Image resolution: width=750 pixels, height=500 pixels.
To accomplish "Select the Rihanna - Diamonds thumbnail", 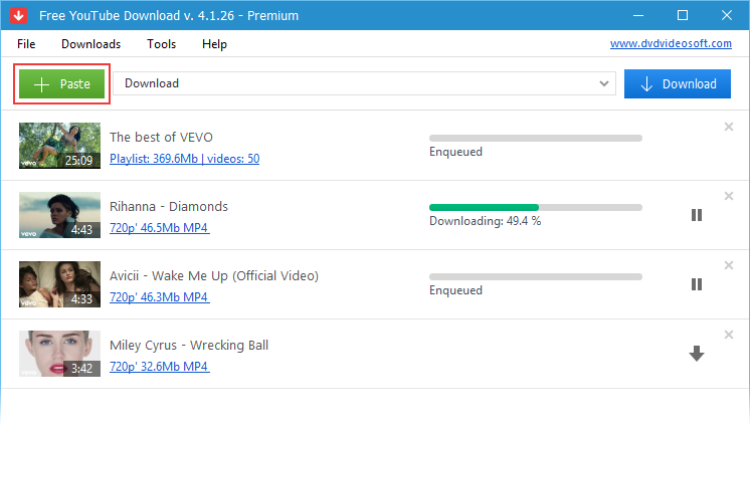I will pos(60,215).
